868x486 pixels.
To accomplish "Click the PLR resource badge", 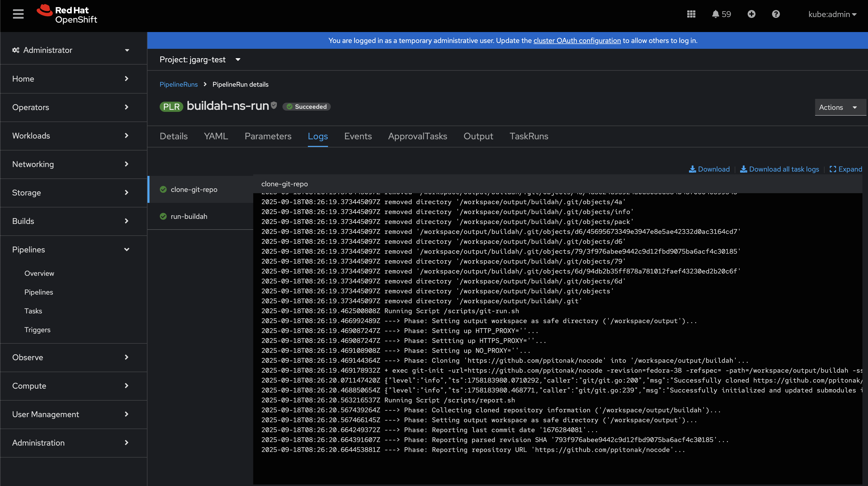I will click(x=171, y=107).
